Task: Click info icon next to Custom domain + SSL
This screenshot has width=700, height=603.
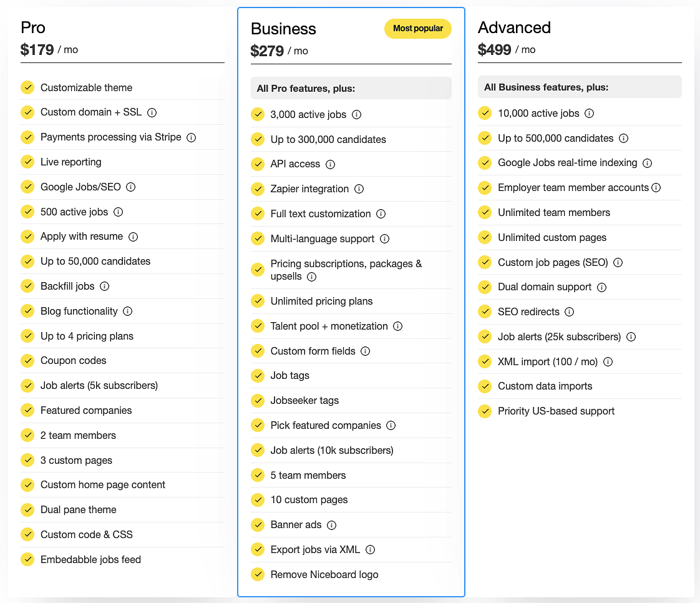Action: point(152,112)
